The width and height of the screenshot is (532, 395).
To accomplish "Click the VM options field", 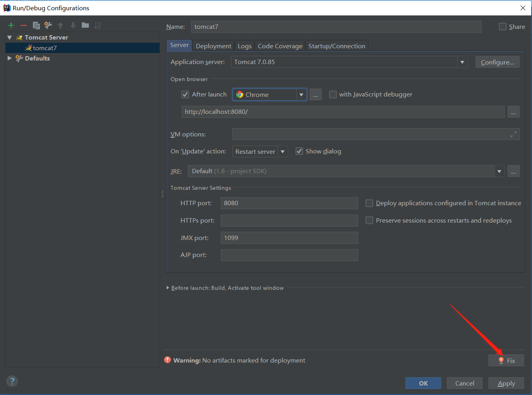I will coord(376,134).
